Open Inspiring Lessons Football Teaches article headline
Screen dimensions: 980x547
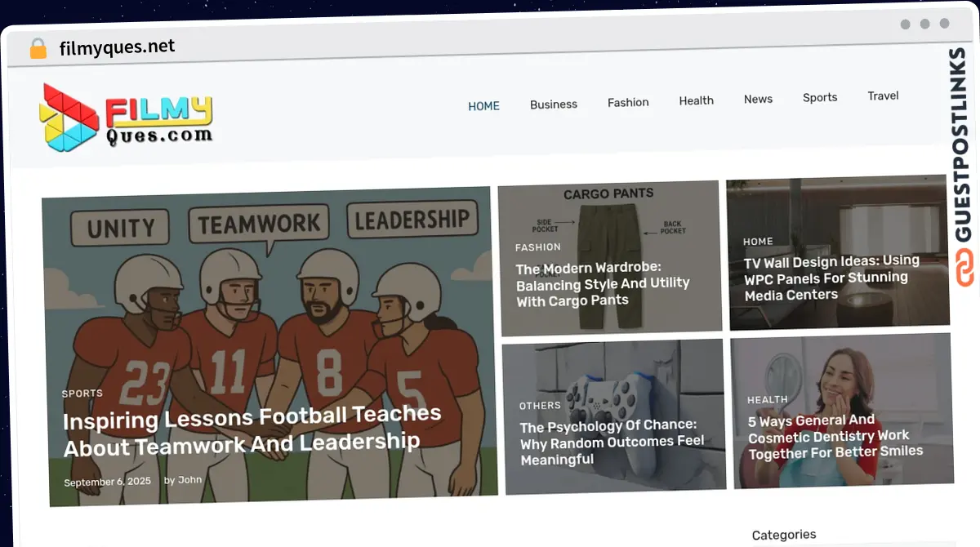(252, 430)
